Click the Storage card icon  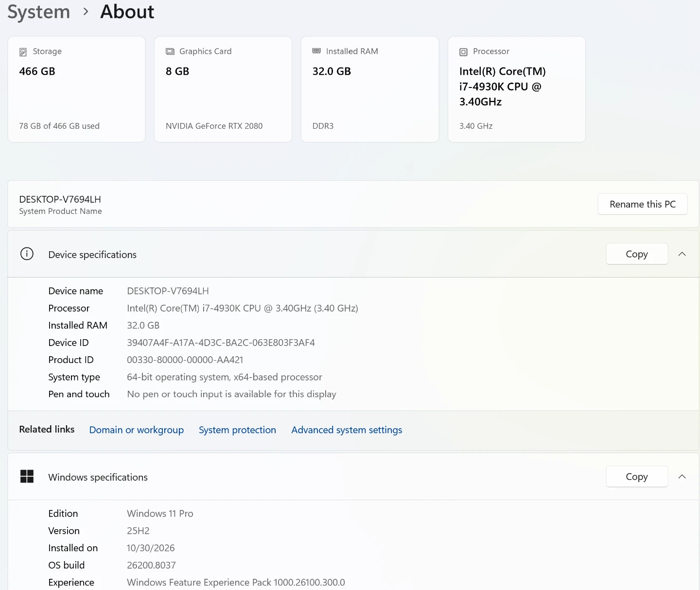coord(23,52)
